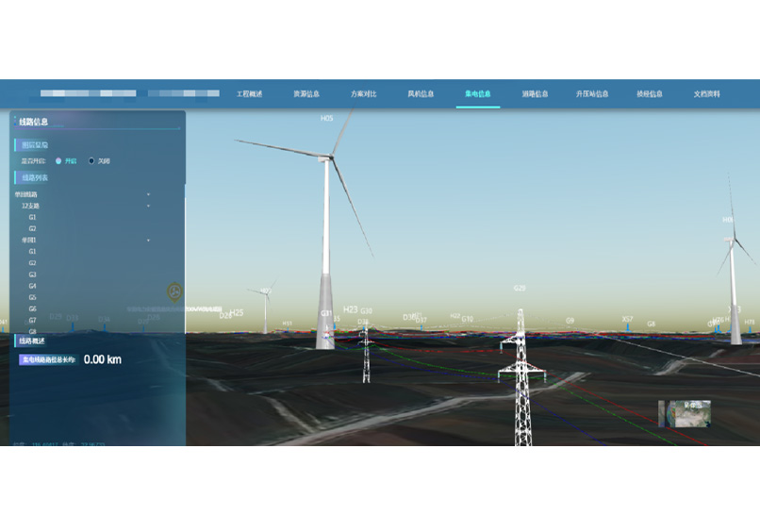Open the 文档资料 tab

(706, 94)
